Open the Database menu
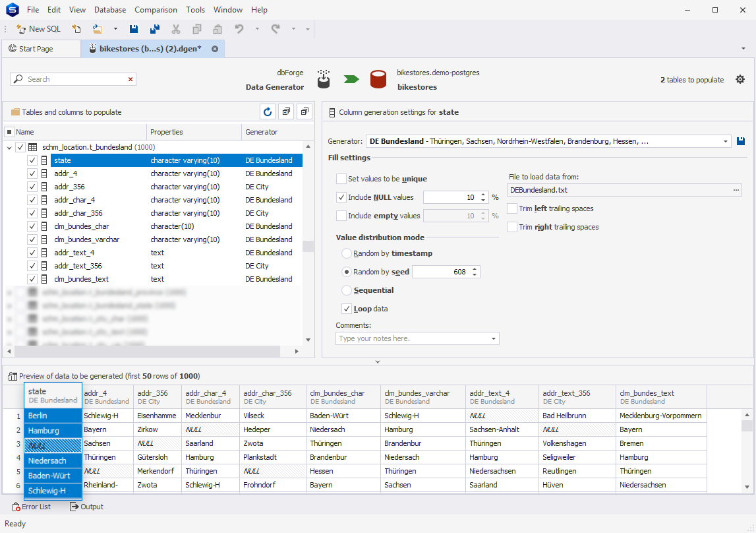The width and height of the screenshot is (756, 533). [110, 10]
